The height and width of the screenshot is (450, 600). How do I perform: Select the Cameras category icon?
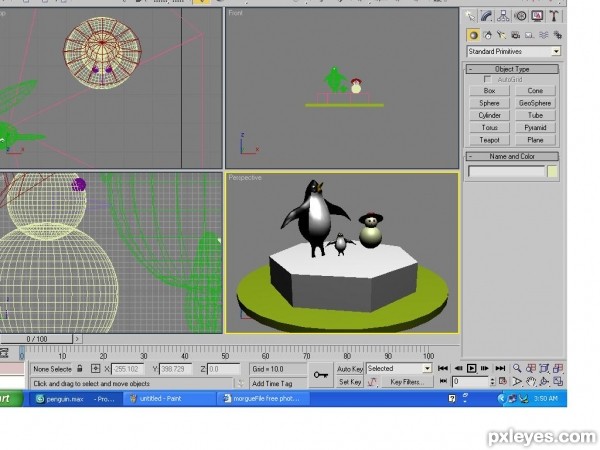point(515,35)
